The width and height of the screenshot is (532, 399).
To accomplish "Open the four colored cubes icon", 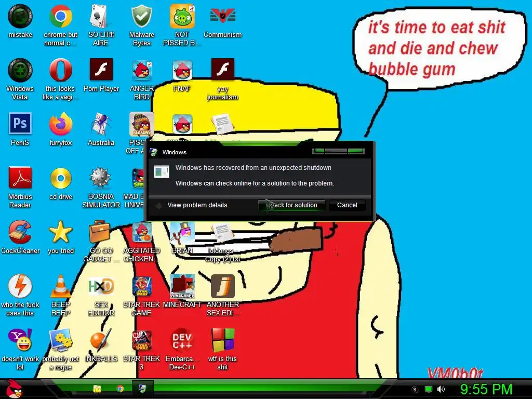I will point(222,340).
